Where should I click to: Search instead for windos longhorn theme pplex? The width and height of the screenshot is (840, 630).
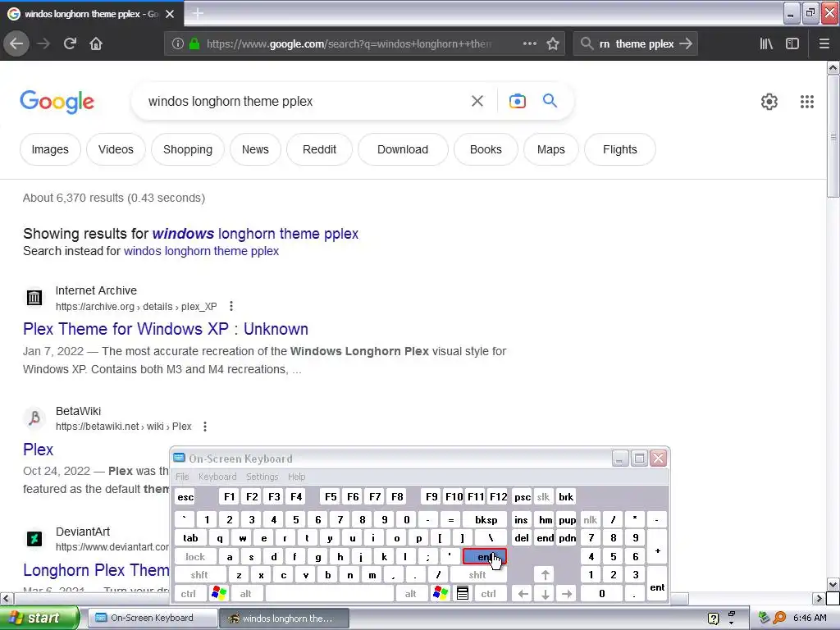click(202, 251)
